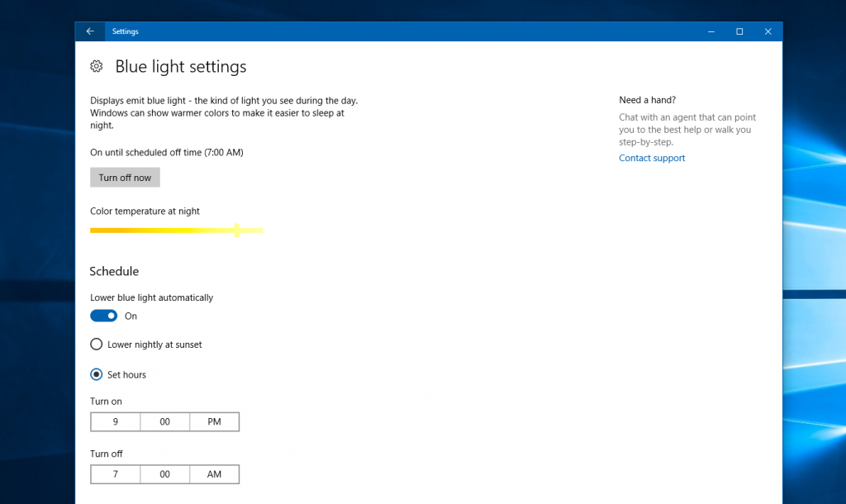Select Lower nightly at sunset option
Screen dimensions: 846x504
[x=97, y=345]
